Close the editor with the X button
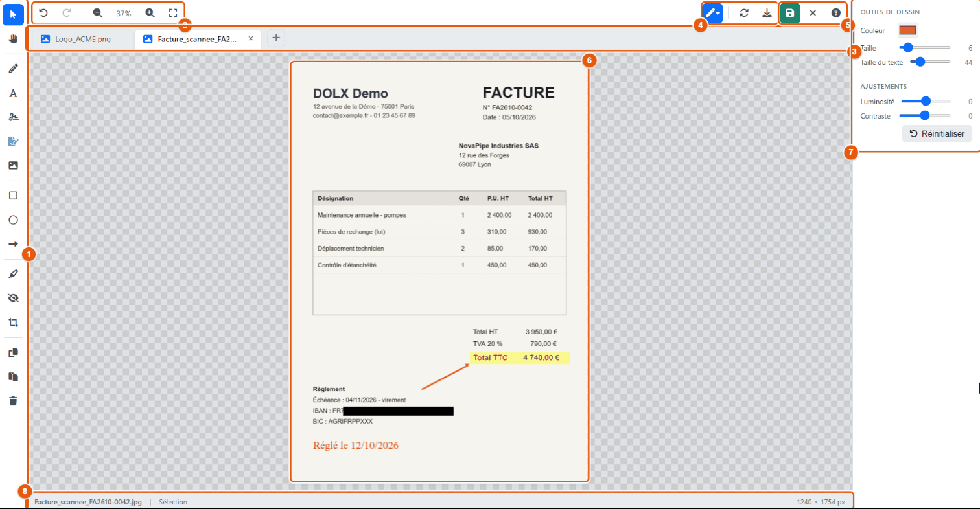980x509 pixels. 813,13
